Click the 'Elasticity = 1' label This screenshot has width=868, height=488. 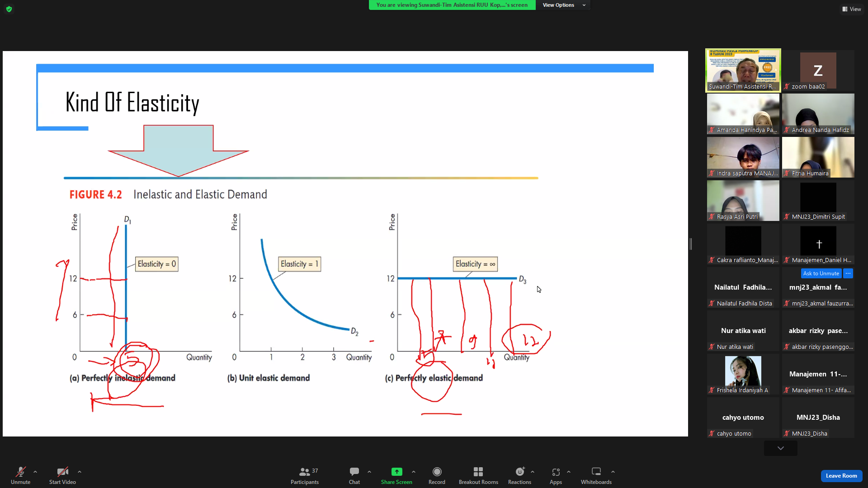coord(300,264)
